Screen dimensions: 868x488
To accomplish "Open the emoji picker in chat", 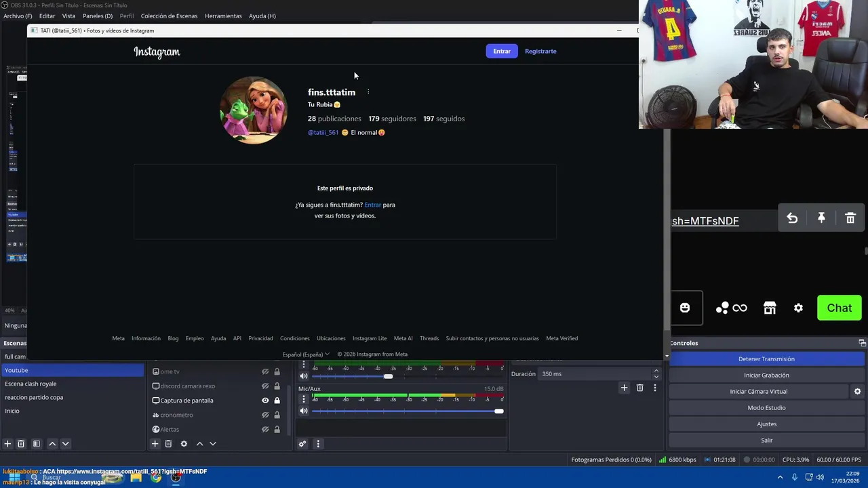I will (685, 308).
